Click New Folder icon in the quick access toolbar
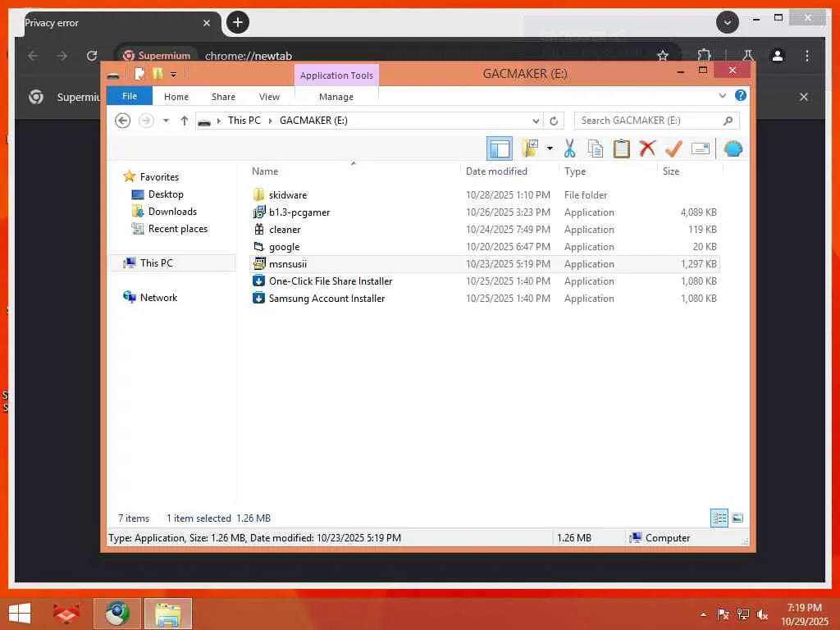The width and height of the screenshot is (840, 630). coord(157,73)
